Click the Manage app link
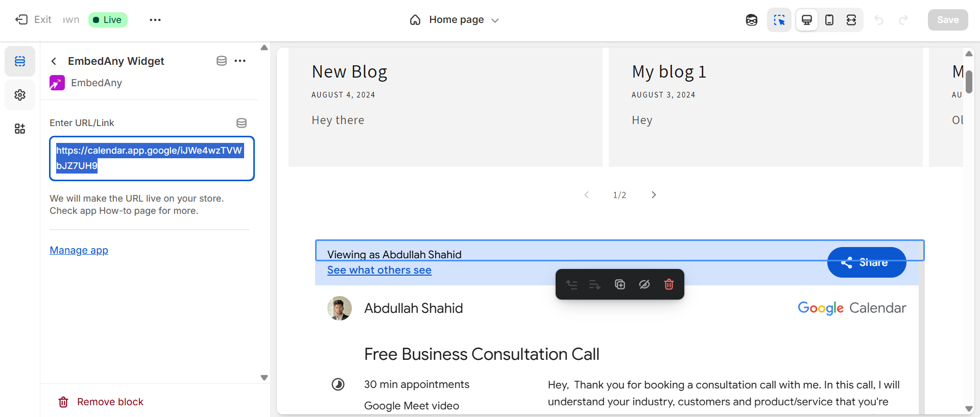This screenshot has height=417, width=980. coord(79,250)
